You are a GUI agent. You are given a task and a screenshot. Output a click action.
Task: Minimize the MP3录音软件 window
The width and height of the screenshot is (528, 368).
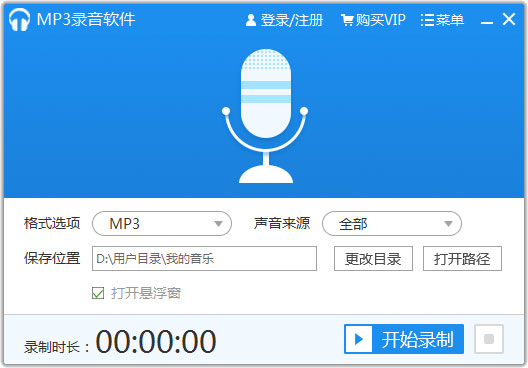tap(487, 22)
